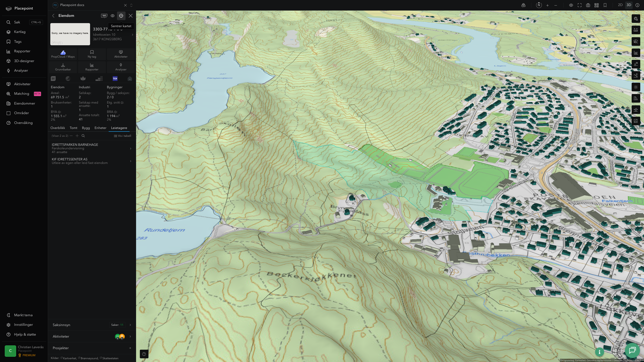The image size is (644, 362).
Task: Open the travel time walking tool
Action: [636, 64]
